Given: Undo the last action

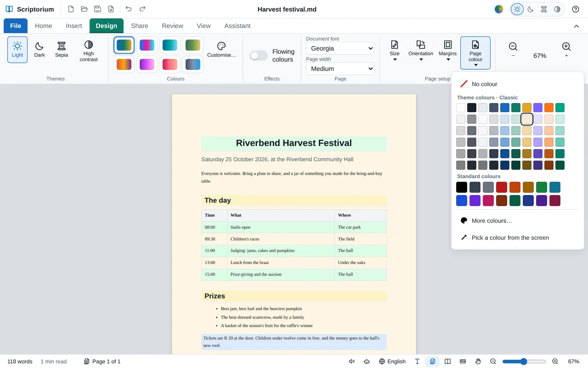Looking at the screenshot, I should (129, 9).
